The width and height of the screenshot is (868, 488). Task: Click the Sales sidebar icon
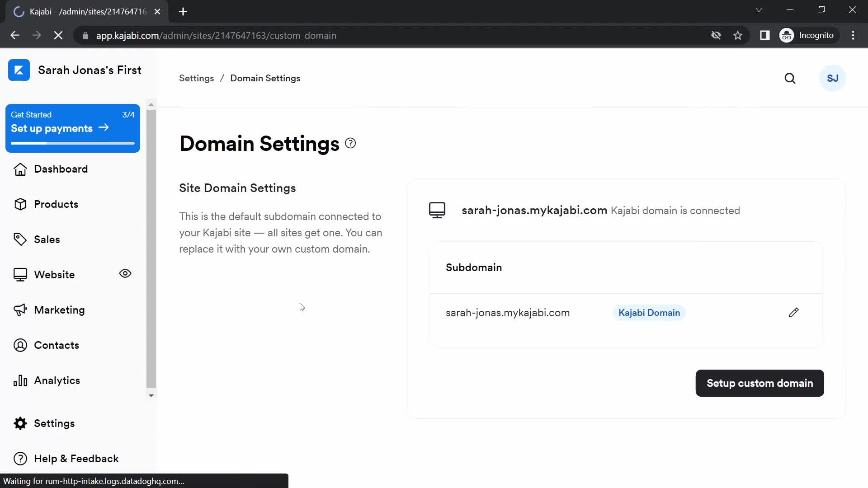[x=20, y=239]
